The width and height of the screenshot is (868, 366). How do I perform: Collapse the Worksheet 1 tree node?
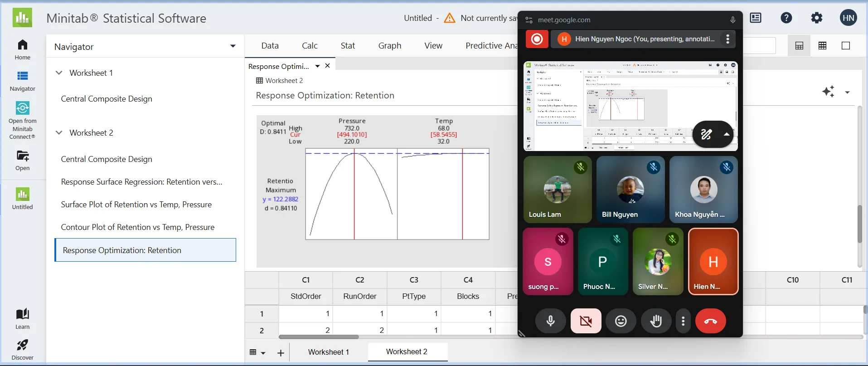pos(59,73)
